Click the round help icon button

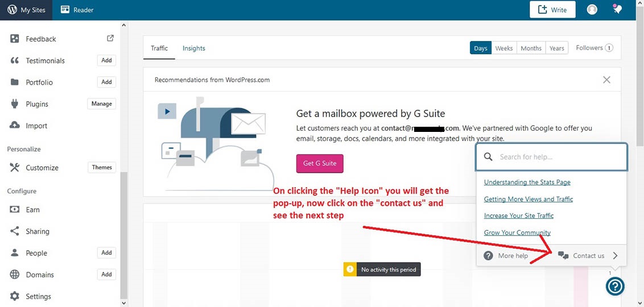pos(615,286)
